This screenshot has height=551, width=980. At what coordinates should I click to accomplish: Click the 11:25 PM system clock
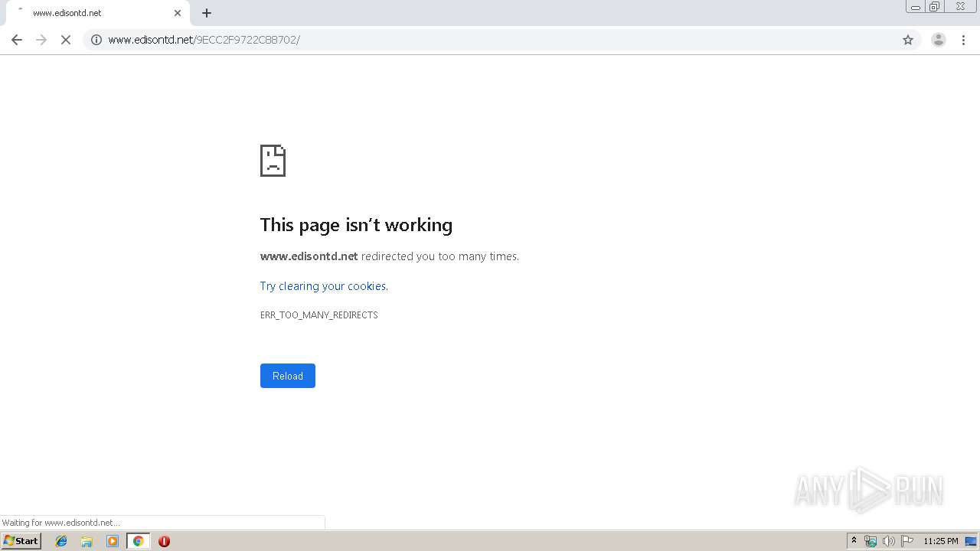(x=941, y=541)
